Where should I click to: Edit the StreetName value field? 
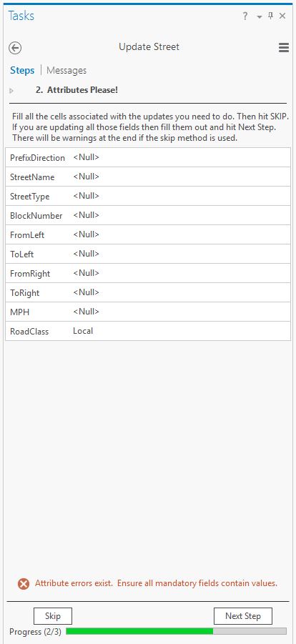(180, 177)
